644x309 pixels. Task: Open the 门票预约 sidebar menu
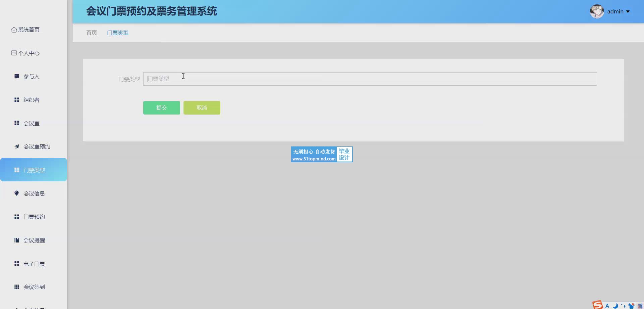[34, 217]
